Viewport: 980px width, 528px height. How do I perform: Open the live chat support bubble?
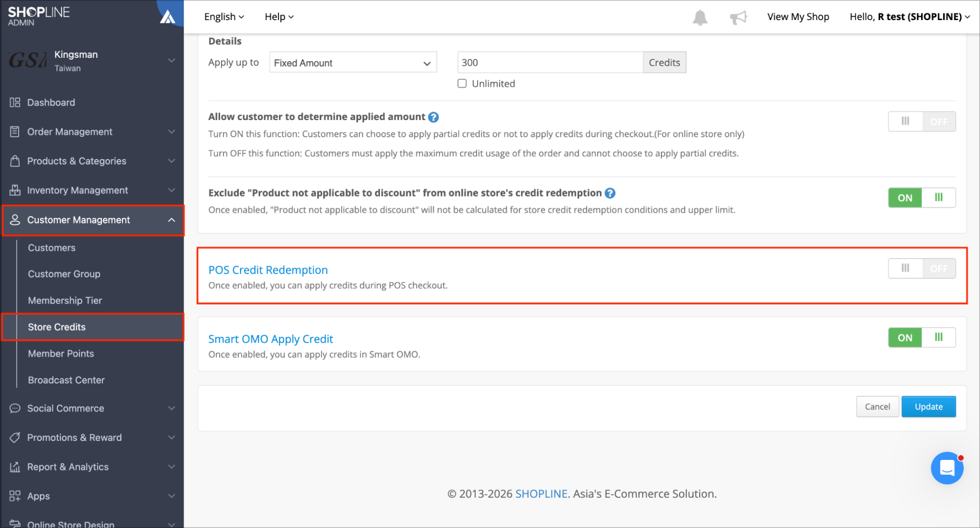(x=947, y=468)
